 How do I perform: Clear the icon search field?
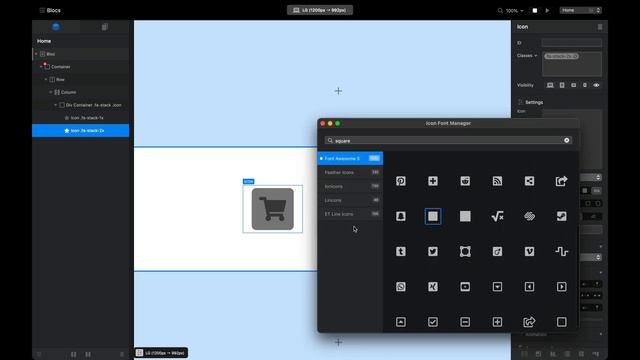pos(567,140)
